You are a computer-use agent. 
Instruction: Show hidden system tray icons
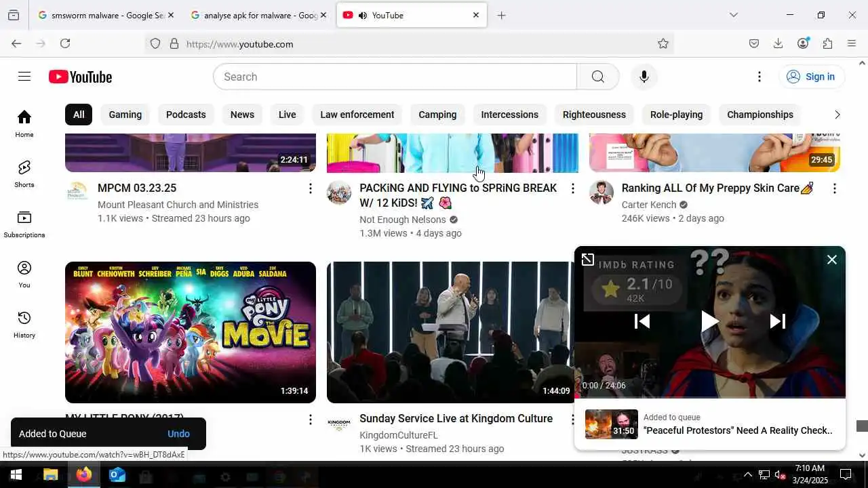[x=748, y=474]
